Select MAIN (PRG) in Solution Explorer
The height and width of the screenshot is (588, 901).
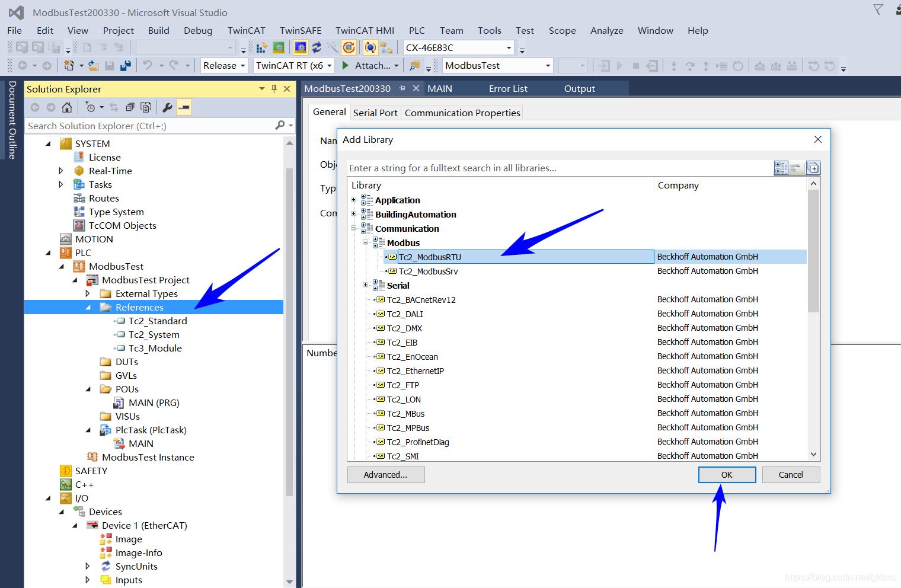pos(154,402)
